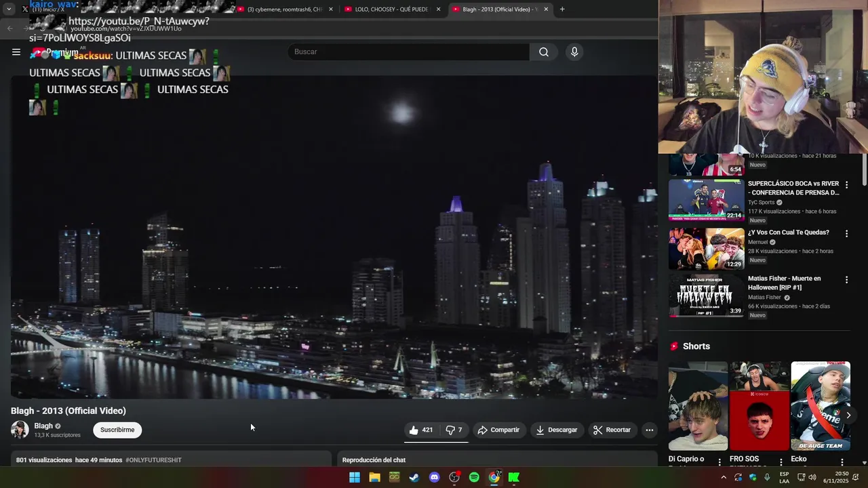The height and width of the screenshot is (488, 868).
Task: Open options for ¿Y Vos Con Cual Te Quedas?
Action: [x=846, y=233]
